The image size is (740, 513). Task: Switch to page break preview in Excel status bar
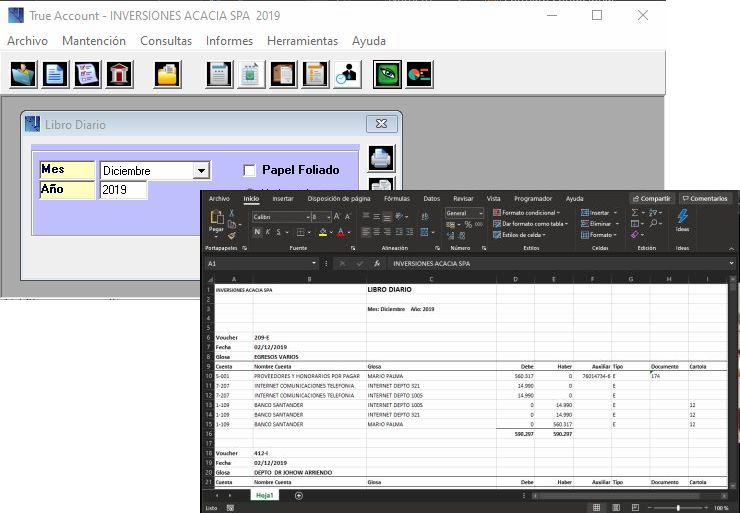click(x=635, y=507)
